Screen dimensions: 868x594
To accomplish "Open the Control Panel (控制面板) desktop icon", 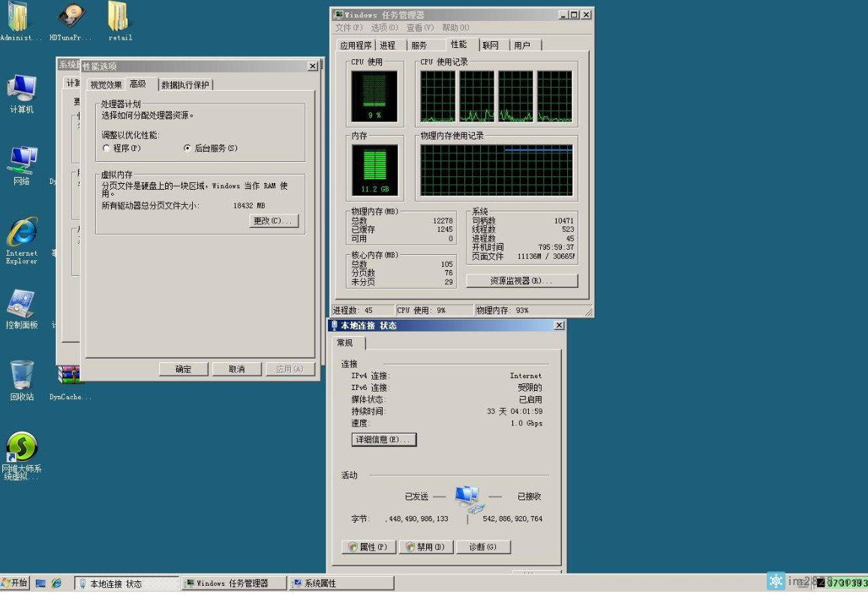I will (22, 304).
